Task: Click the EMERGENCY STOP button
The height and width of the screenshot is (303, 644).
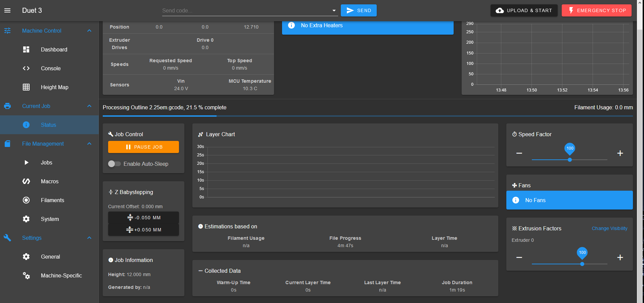Action: tap(597, 10)
